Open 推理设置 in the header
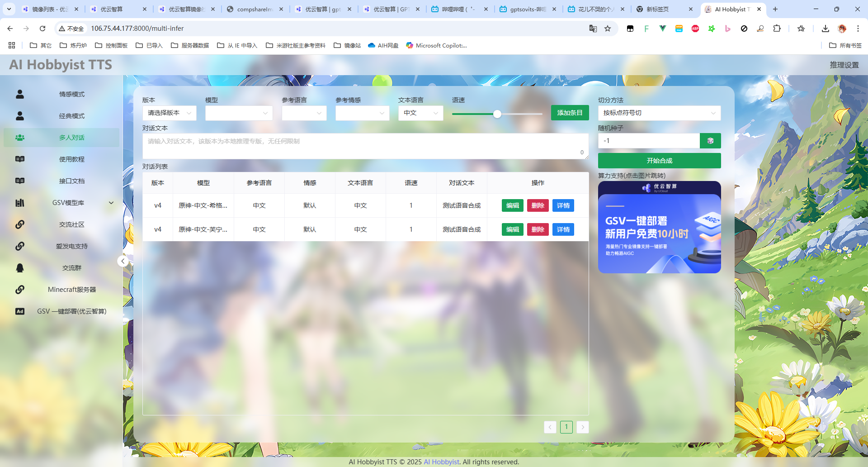The height and width of the screenshot is (467, 868). coord(844,65)
